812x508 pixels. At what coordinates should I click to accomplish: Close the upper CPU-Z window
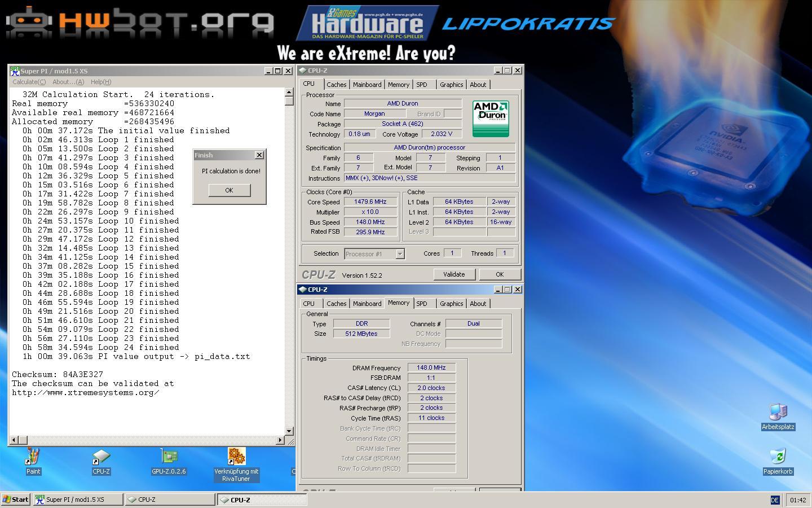518,71
